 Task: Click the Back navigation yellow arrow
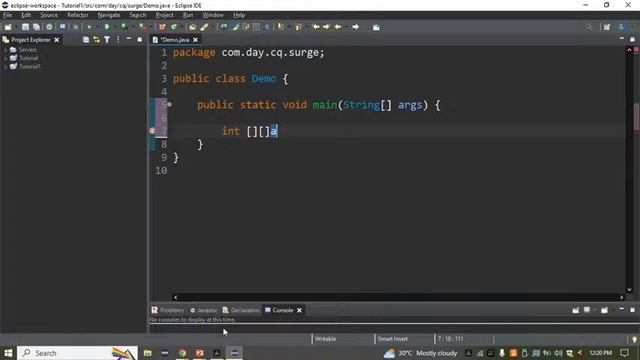pos(316,27)
